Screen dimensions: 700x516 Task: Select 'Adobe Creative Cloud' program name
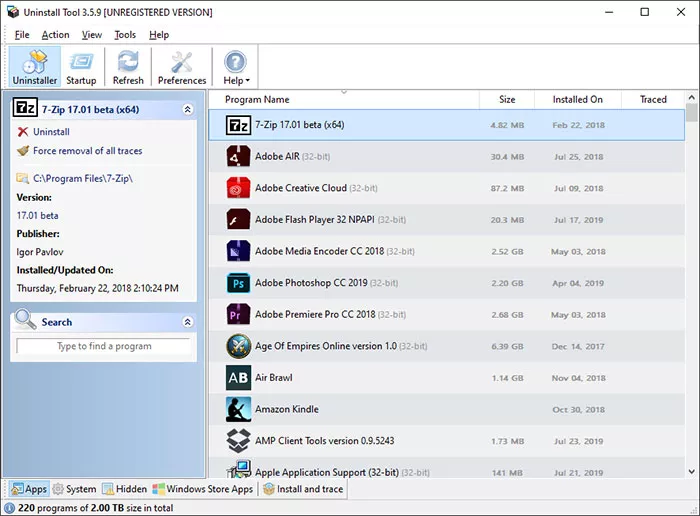[301, 188]
